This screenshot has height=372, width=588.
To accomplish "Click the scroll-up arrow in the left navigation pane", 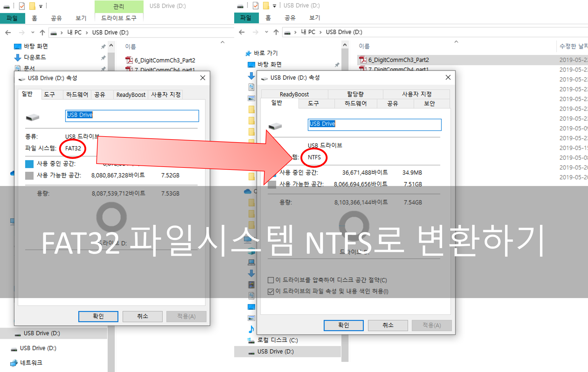I will pyautogui.click(x=111, y=46).
